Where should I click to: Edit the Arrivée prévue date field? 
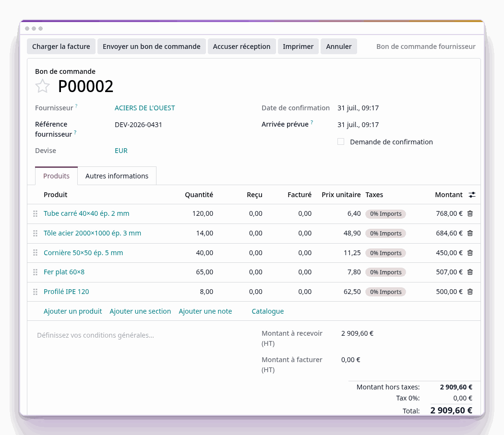click(x=358, y=125)
